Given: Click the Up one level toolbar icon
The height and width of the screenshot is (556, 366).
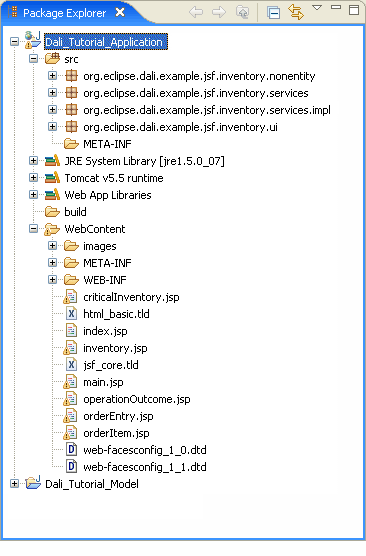Looking at the screenshot, I should (x=243, y=12).
